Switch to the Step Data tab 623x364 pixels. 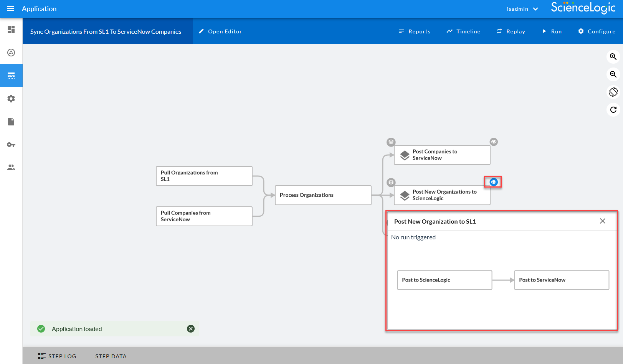point(111,356)
